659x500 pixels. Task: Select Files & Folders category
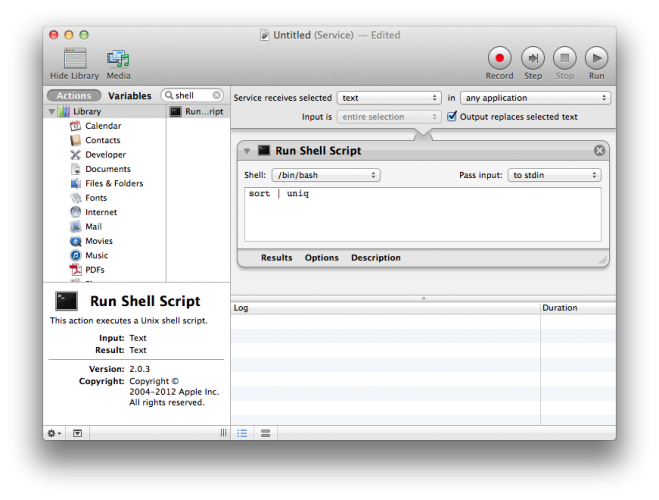point(114,184)
